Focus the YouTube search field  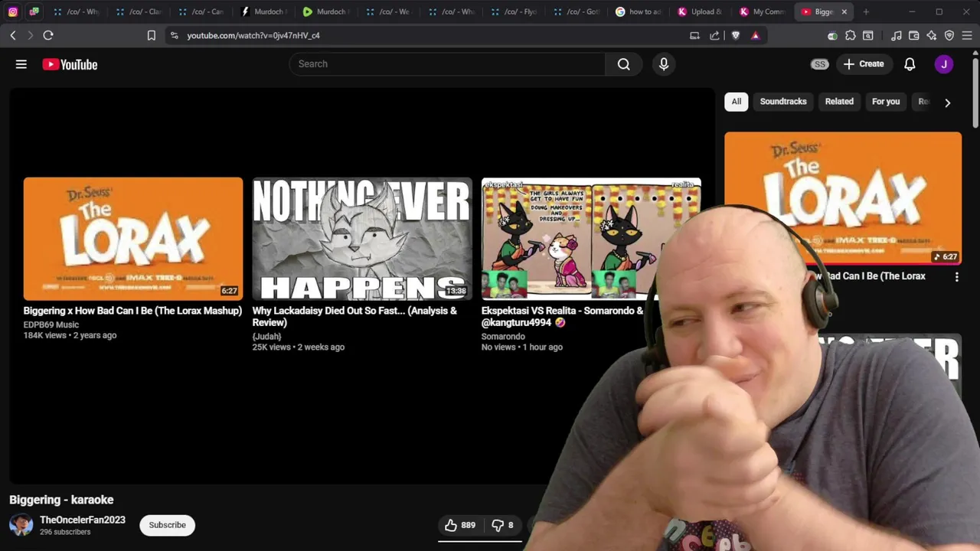pyautogui.click(x=447, y=64)
